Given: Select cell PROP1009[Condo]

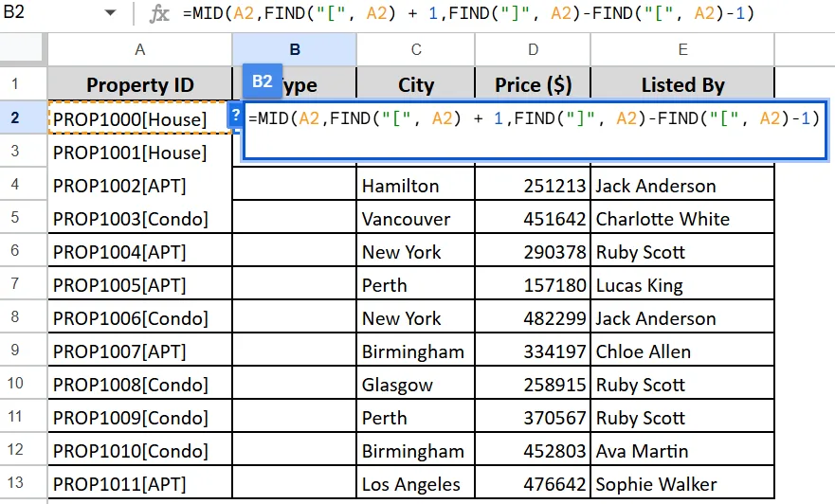Looking at the screenshot, I should pyautogui.click(x=140, y=417).
